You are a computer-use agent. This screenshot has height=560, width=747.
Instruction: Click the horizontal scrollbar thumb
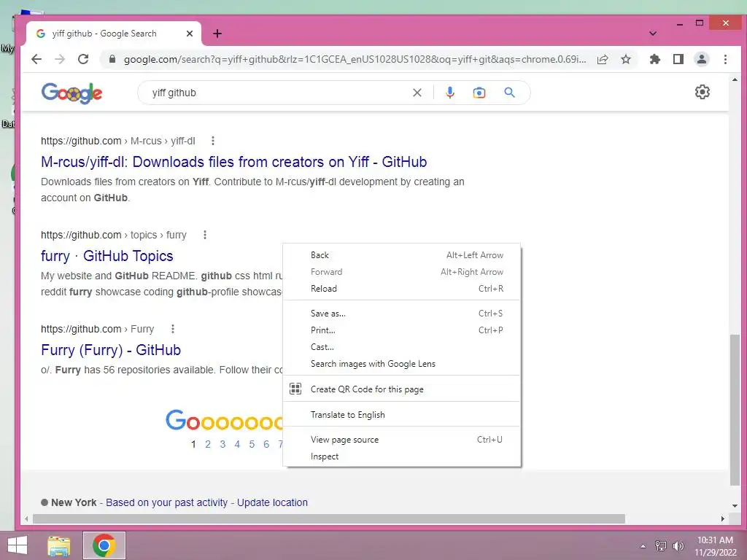click(x=329, y=518)
